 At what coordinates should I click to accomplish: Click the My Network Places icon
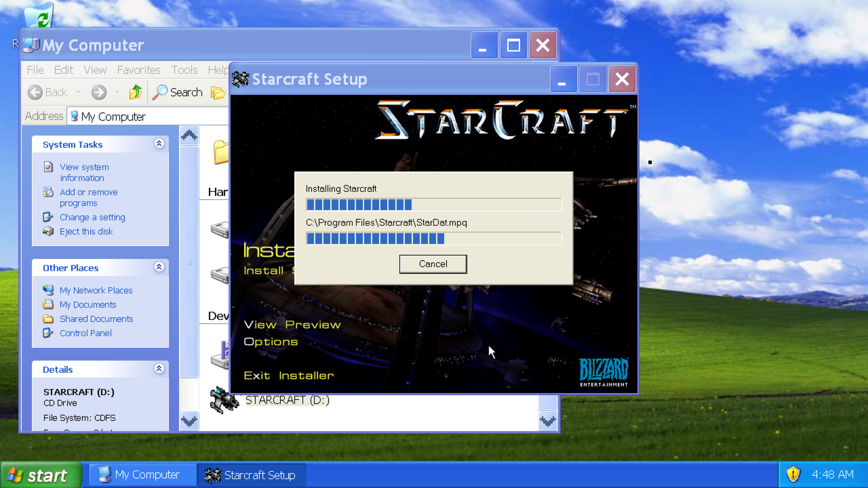(48, 290)
